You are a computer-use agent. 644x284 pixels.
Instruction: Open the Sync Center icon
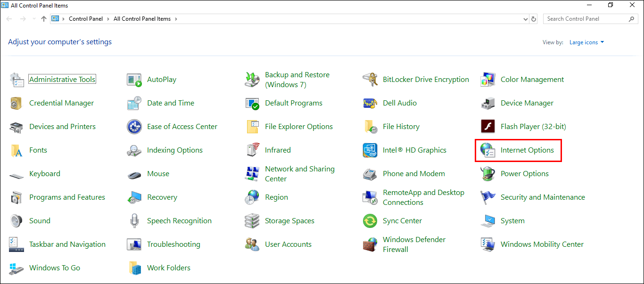(x=370, y=221)
